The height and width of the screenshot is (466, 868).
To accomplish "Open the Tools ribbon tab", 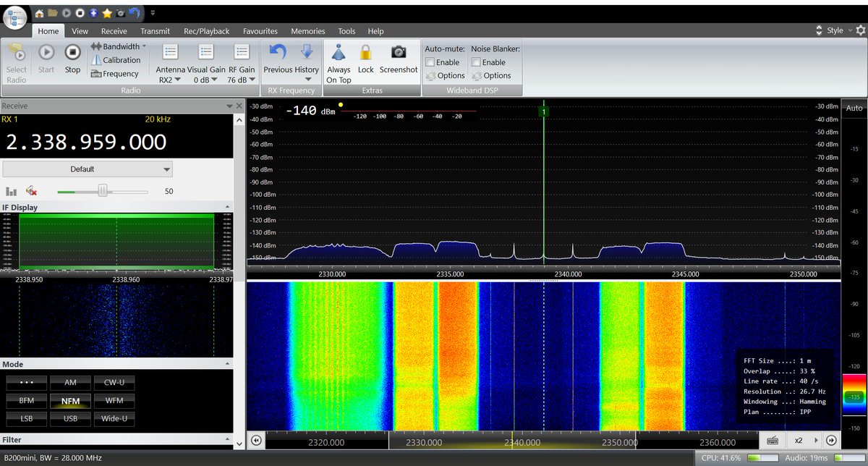I will (x=346, y=31).
